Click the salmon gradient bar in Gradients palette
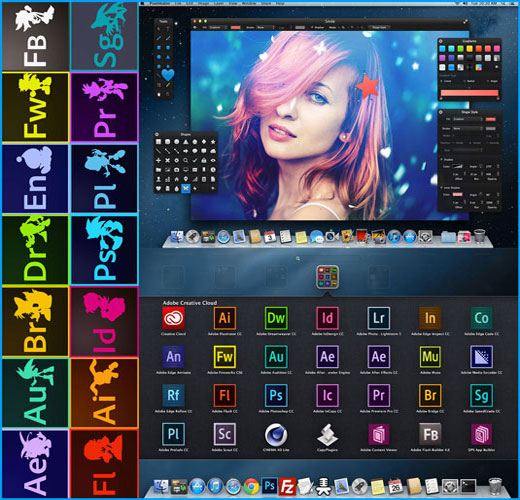Screen dimensions: 520x500 coord(469,93)
